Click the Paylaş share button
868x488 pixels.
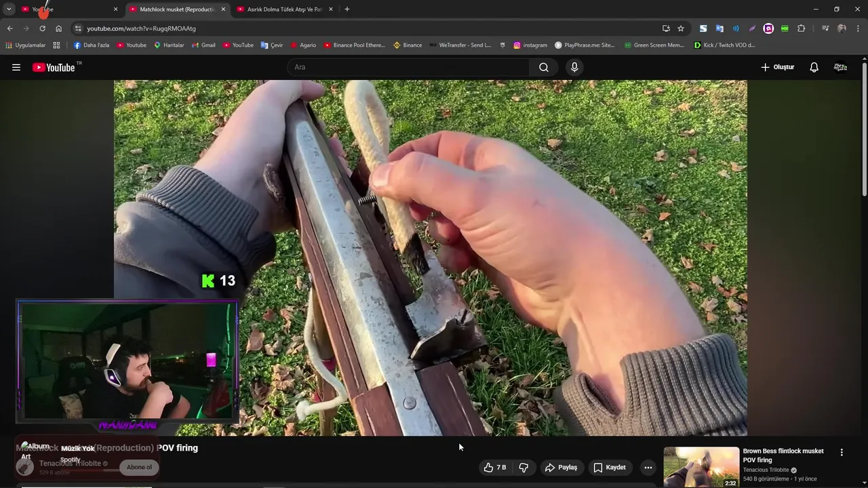pyautogui.click(x=561, y=468)
